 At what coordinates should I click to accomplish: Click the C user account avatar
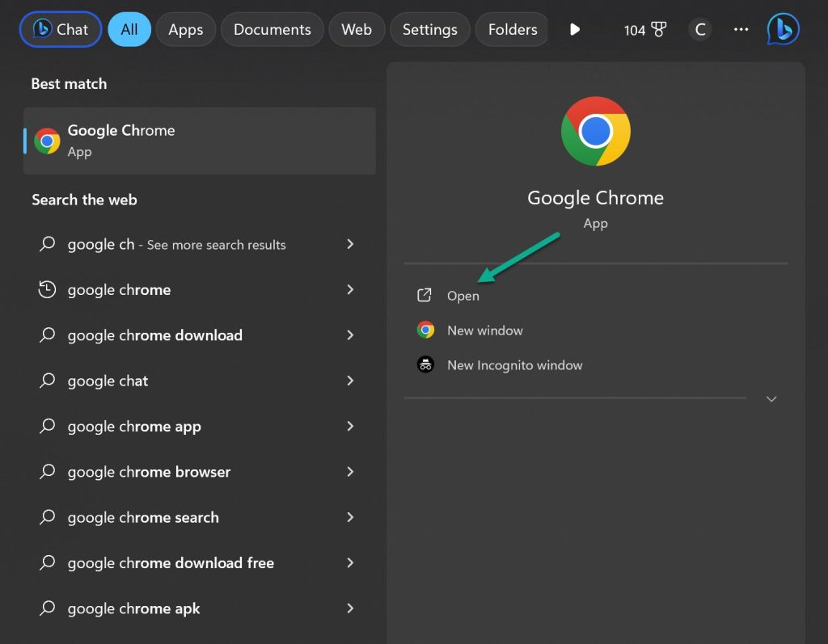tap(700, 30)
